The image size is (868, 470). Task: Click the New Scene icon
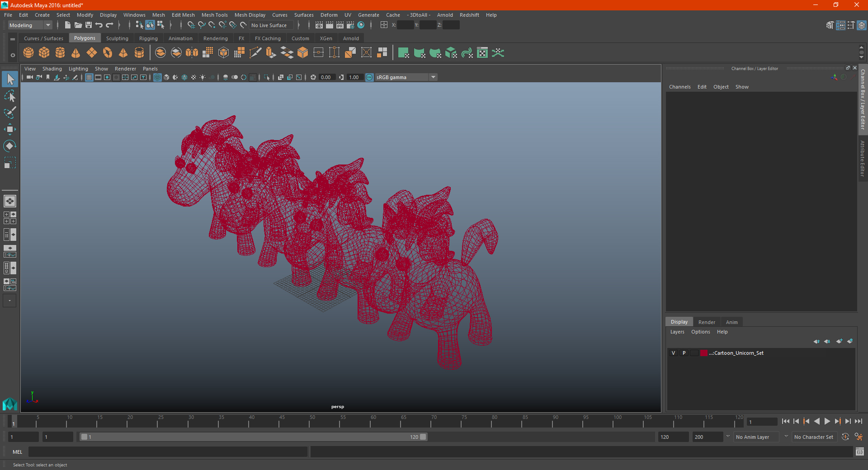pos(67,25)
